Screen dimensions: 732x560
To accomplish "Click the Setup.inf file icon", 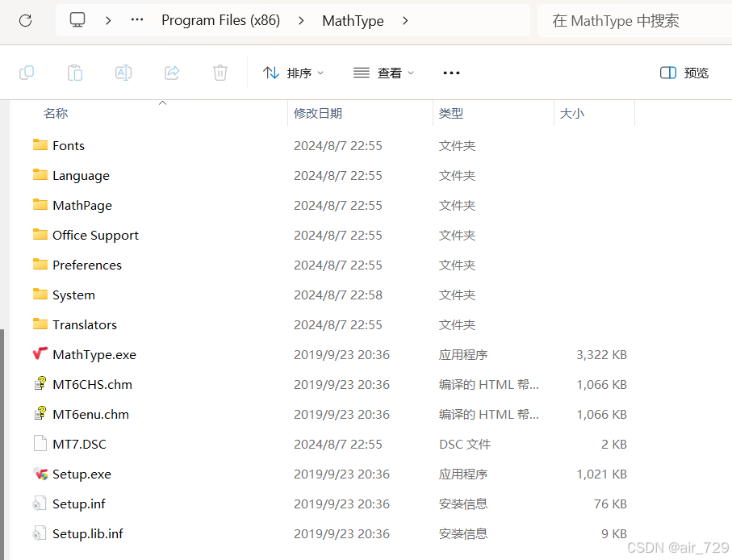I will 40,504.
